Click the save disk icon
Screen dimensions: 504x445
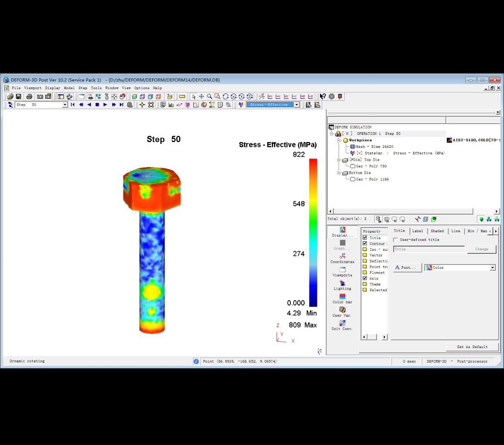click(x=19, y=96)
